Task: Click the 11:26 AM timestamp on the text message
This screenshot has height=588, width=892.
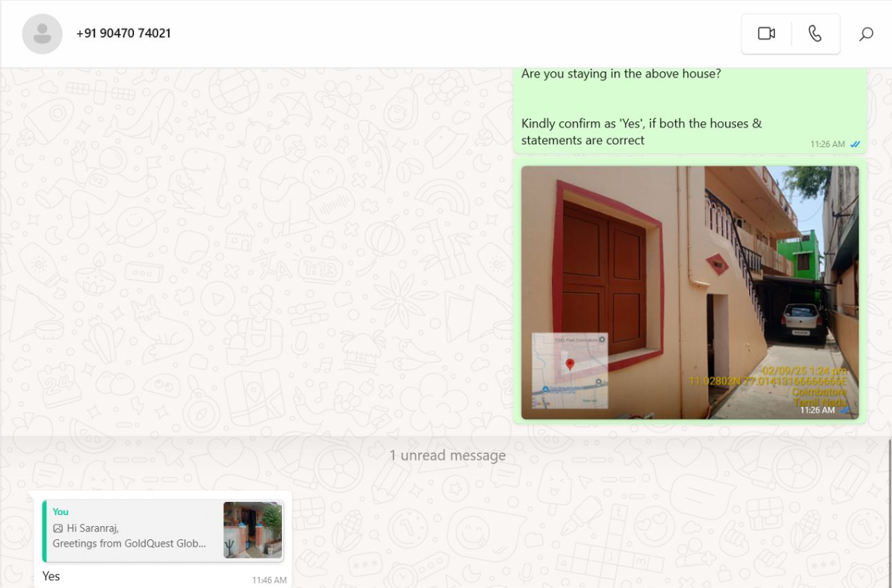Action: click(827, 144)
